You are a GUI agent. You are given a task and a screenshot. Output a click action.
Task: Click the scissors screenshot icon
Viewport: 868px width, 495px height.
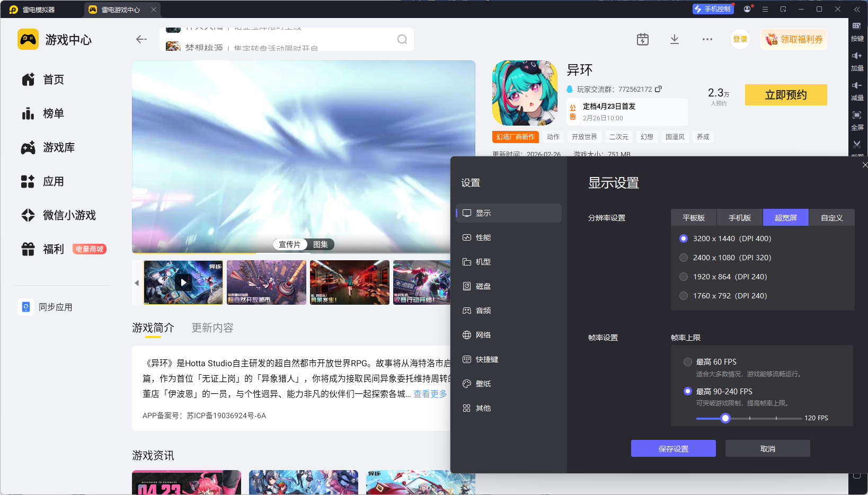point(857,144)
